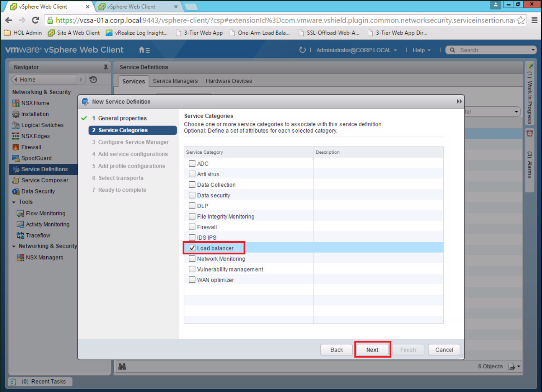Screen dimensions: 542x392
Task: Switch to the Services tab
Action: [x=133, y=81]
